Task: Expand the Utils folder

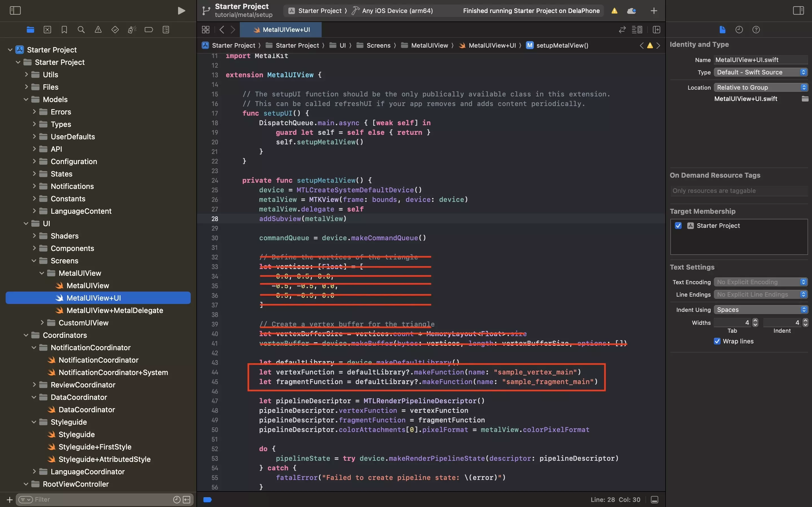Action: (x=26, y=74)
